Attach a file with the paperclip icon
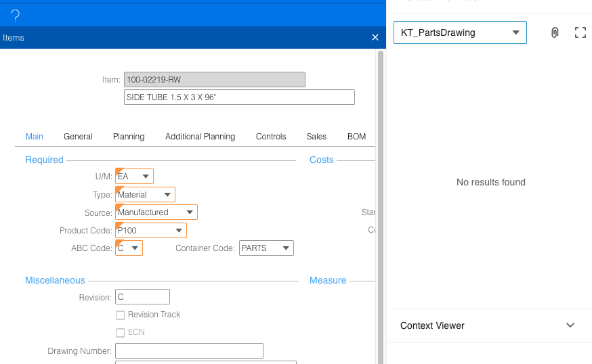Viewport: 592px width, 364px height. click(554, 32)
